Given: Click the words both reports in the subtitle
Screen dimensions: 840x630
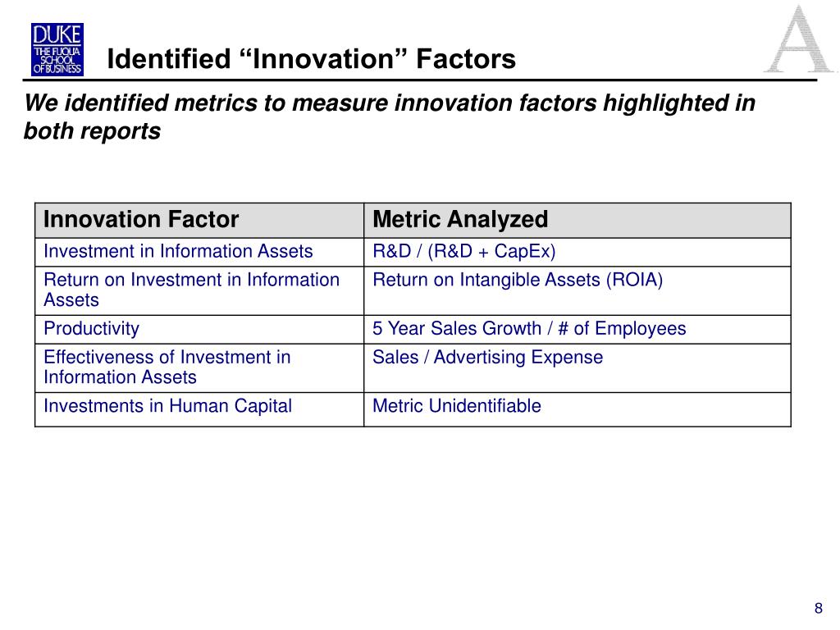Looking at the screenshot, I should (x=92, y=130).
